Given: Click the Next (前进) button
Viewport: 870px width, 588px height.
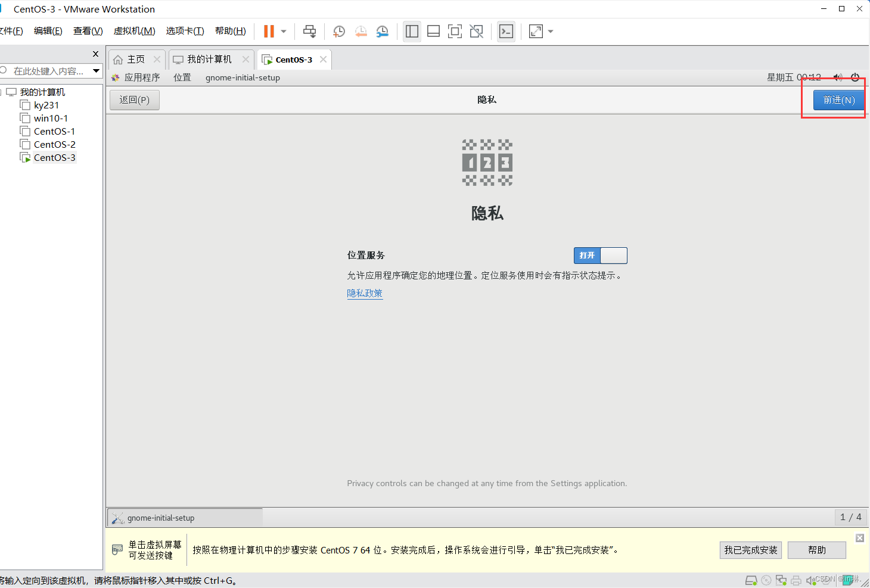Looking at the screenshot, I should coord(839,100).
